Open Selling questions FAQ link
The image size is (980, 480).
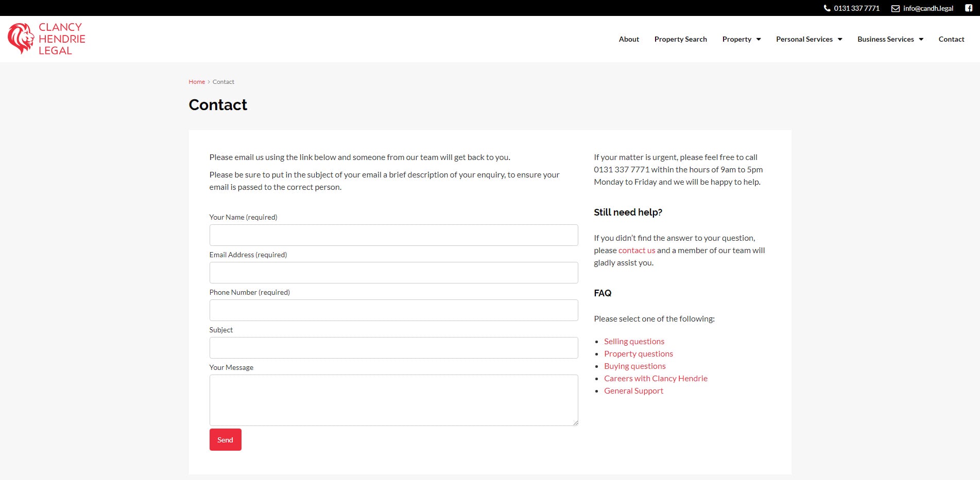click(634, 342)
